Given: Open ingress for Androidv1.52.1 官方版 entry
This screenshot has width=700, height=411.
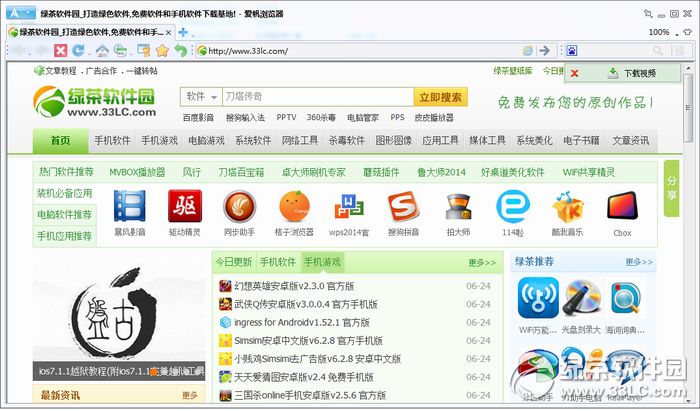Looking at the screenshot, I should [302, 323].
